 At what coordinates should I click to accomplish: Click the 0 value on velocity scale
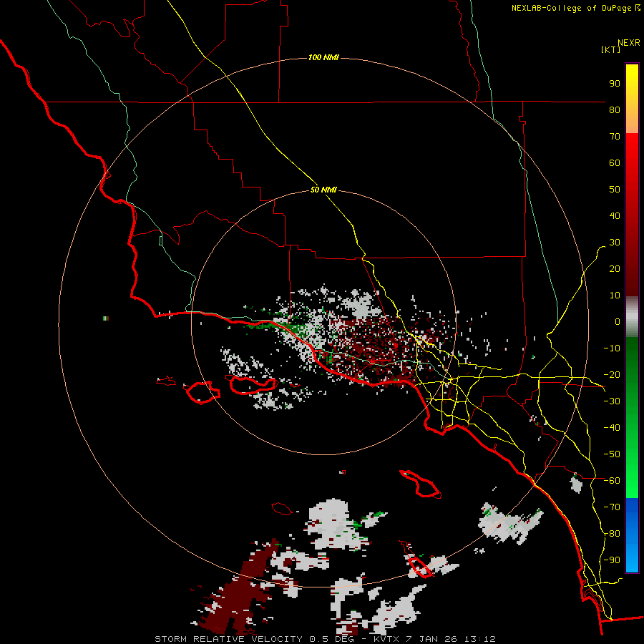pos(618,321)
